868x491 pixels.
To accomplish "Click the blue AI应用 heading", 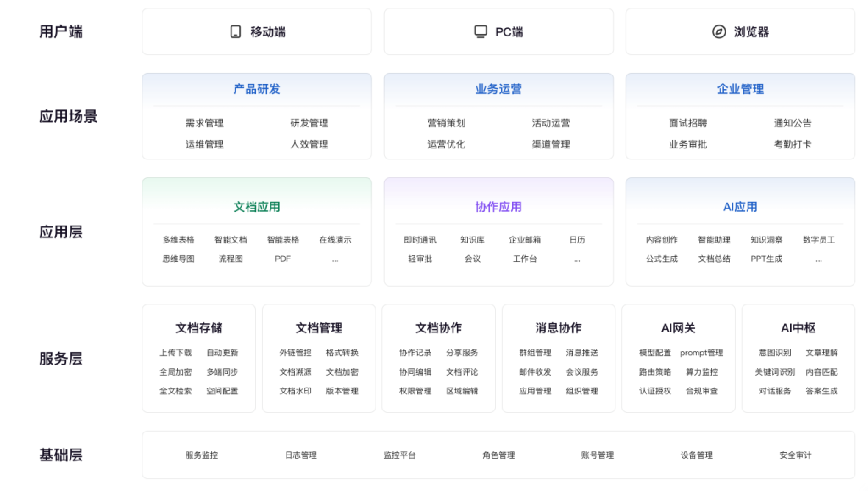I will [740, 207].
